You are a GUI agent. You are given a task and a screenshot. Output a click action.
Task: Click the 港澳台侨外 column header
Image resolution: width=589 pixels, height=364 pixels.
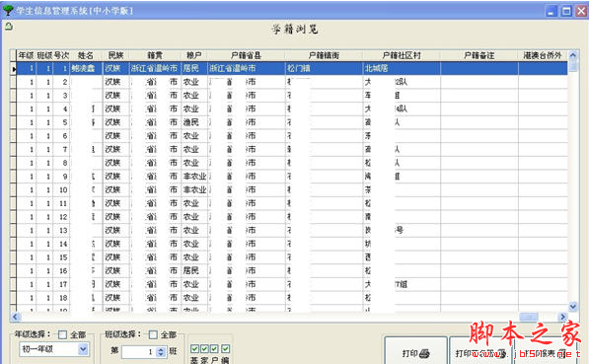(x=543, y=55)
